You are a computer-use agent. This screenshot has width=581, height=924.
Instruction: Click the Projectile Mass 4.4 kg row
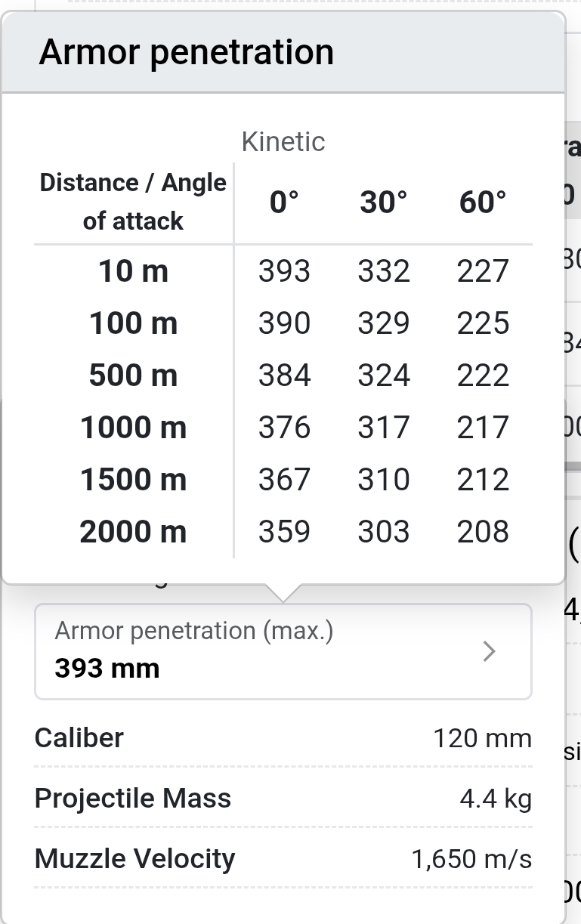[283, 798]
